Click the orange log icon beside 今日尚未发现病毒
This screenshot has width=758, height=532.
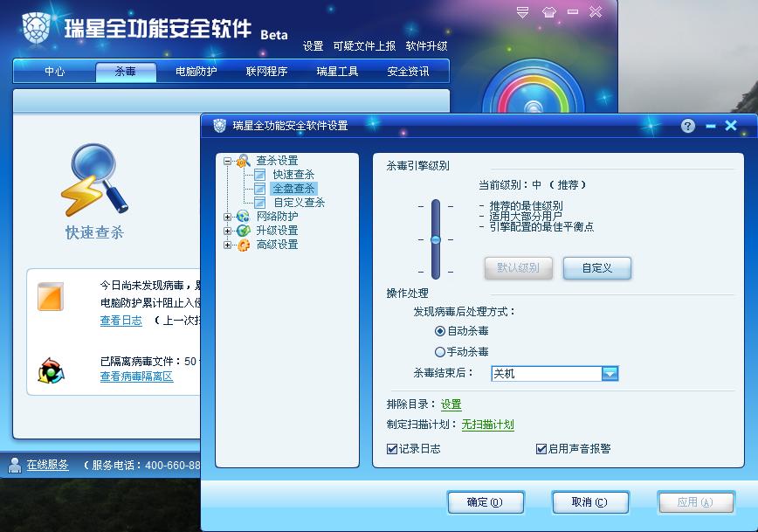(x=51, y=296)
